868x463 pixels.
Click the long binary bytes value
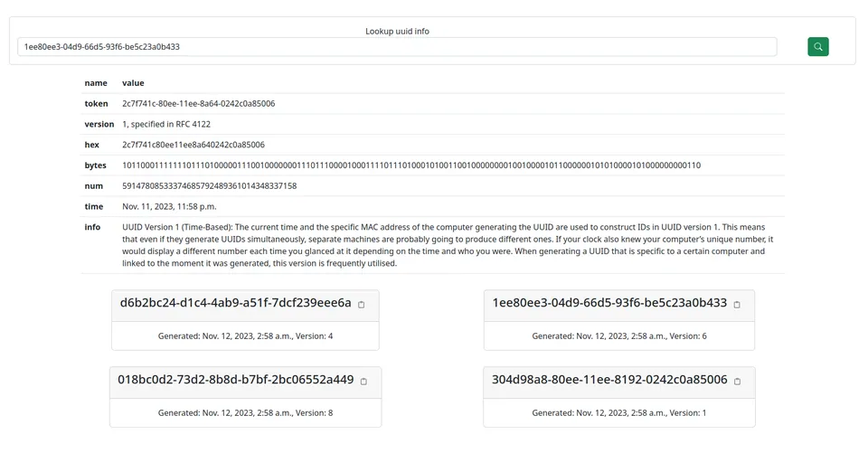411,165
